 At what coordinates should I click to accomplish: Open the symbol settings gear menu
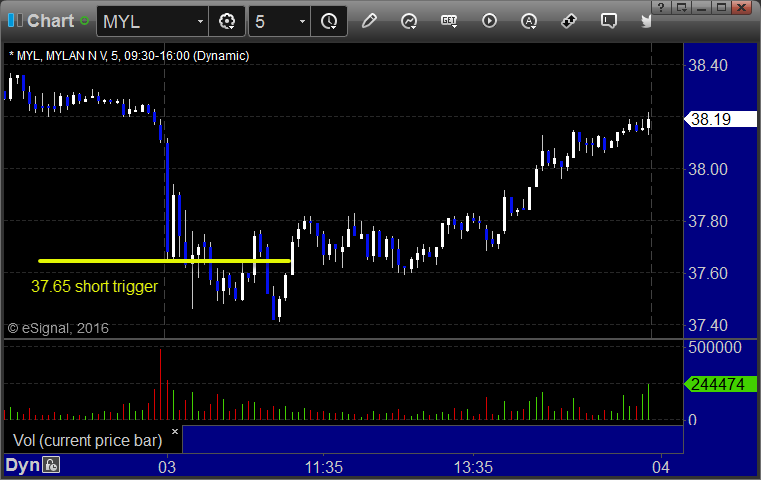coord(227,21)
